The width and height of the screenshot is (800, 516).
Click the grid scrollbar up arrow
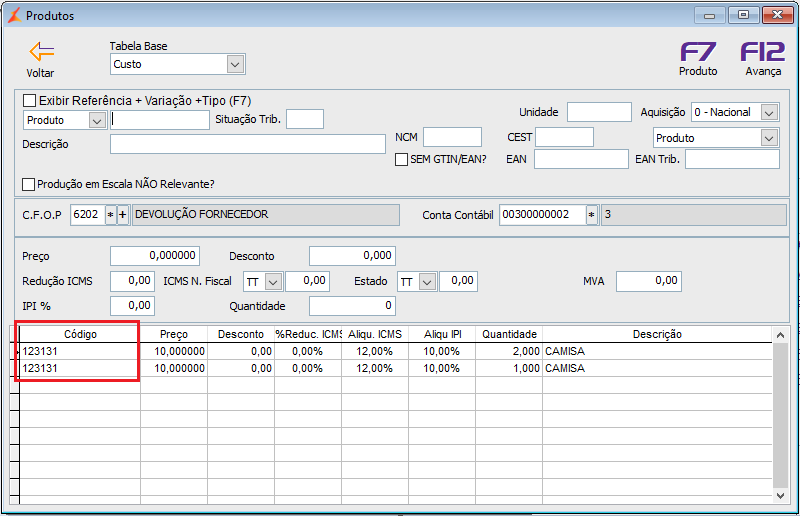tap(780, 335)
